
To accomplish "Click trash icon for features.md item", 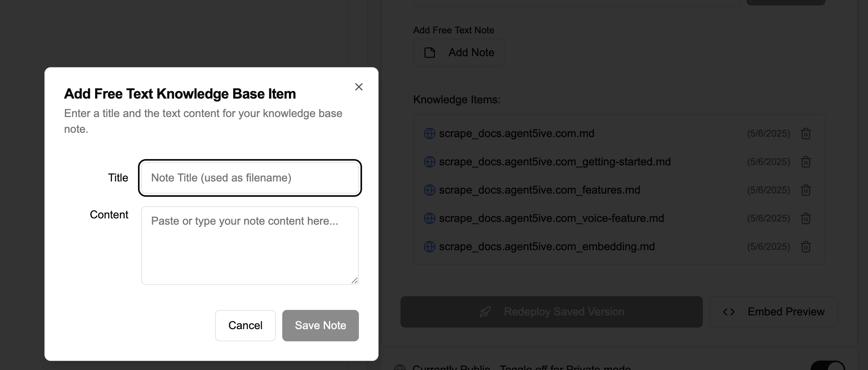I will click(805, 190).
